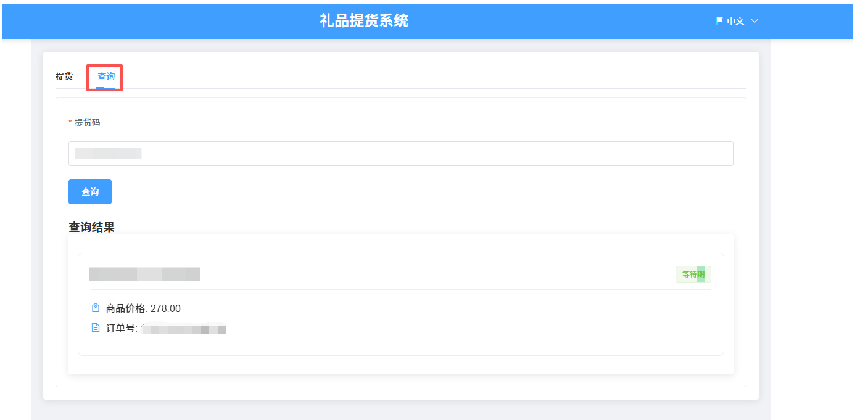Click the price tag icon beside 商品价格

click(96, 308)
